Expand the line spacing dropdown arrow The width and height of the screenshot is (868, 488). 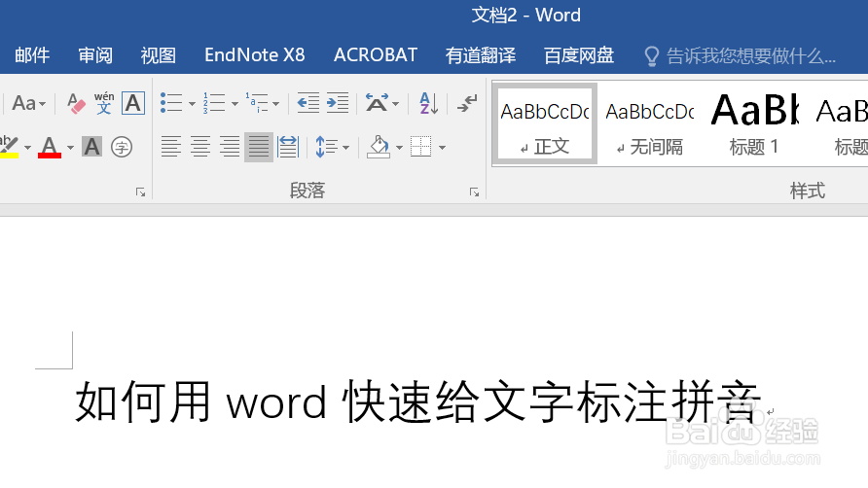tap(346, 148)
